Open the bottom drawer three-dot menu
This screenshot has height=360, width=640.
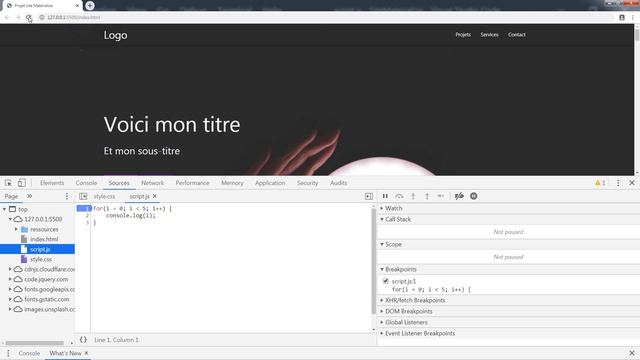(8, 353)
